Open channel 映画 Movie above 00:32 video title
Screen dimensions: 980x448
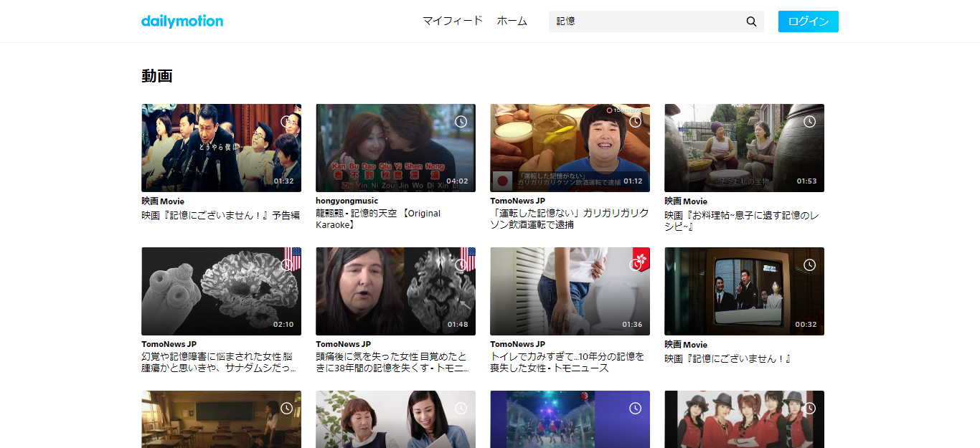tap(686, 345)
